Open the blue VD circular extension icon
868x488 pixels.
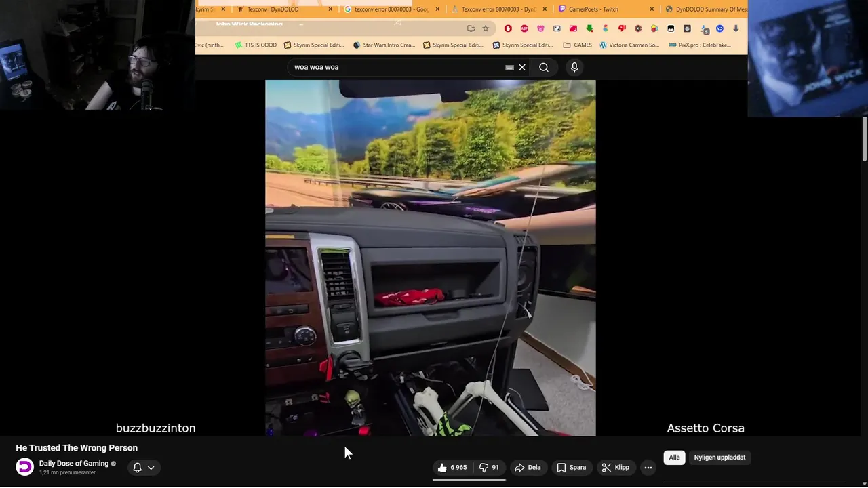719,28
